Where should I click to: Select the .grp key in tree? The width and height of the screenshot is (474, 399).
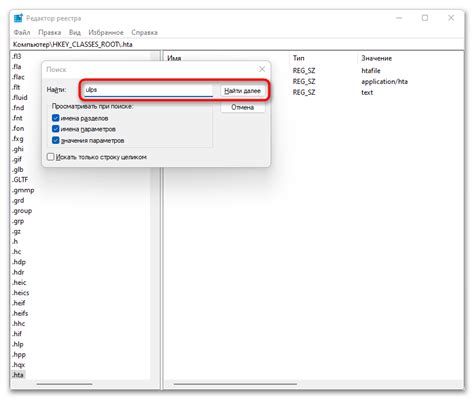(18, 221)
